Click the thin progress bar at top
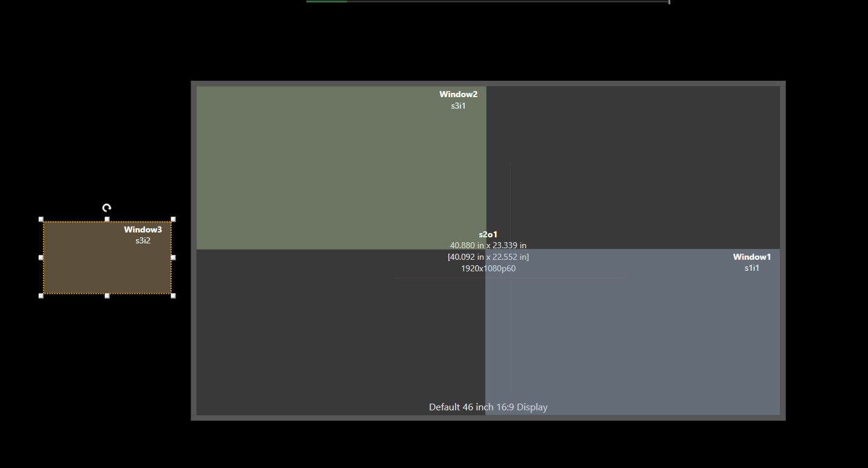The height and width of the screenshot is (468, 868). (488, 2)
